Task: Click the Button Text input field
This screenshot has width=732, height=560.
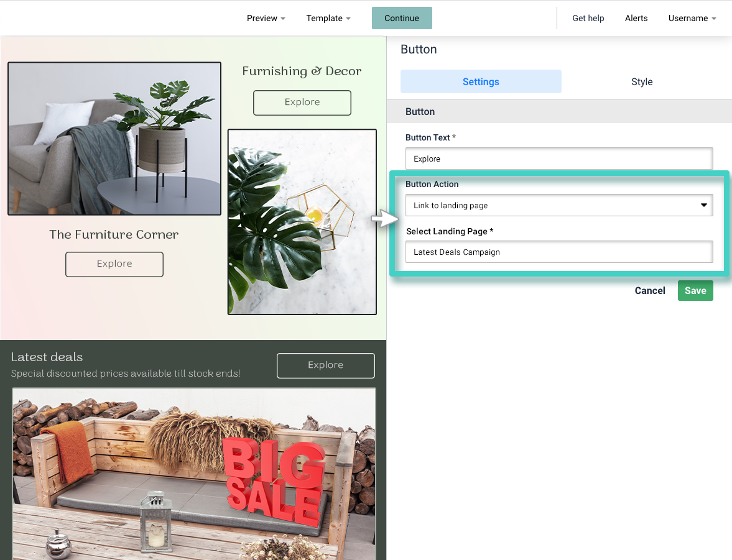Action: (x=559, y=158)
